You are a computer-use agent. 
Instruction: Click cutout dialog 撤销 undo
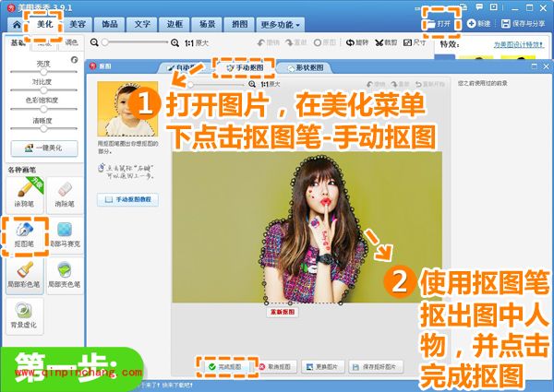[376, 84]
